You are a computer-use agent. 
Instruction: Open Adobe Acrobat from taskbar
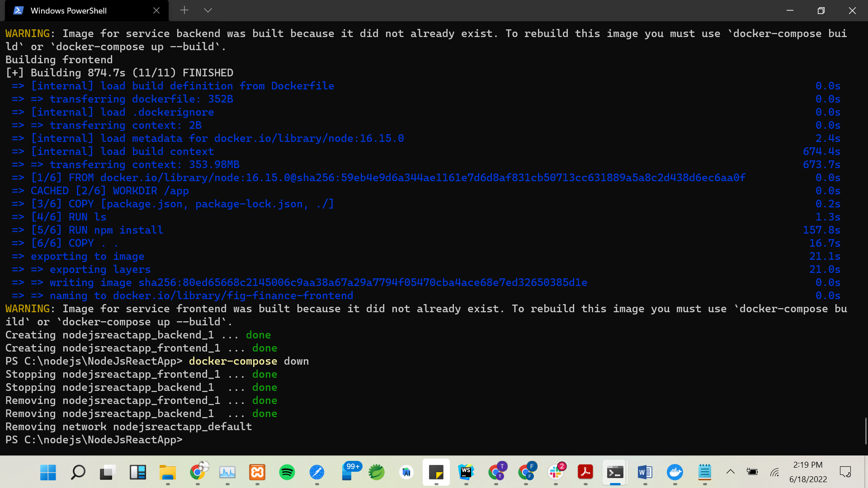coord(585,472)
